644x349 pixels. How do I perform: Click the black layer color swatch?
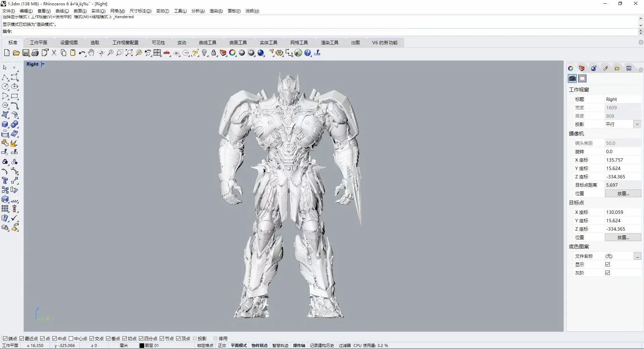142,345
